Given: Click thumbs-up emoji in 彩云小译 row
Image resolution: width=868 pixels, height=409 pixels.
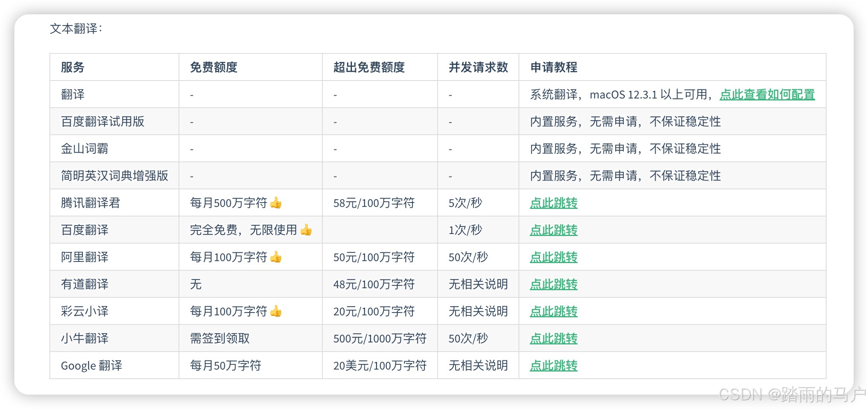Looking at the screenshot, I should (x=276, y=311).
